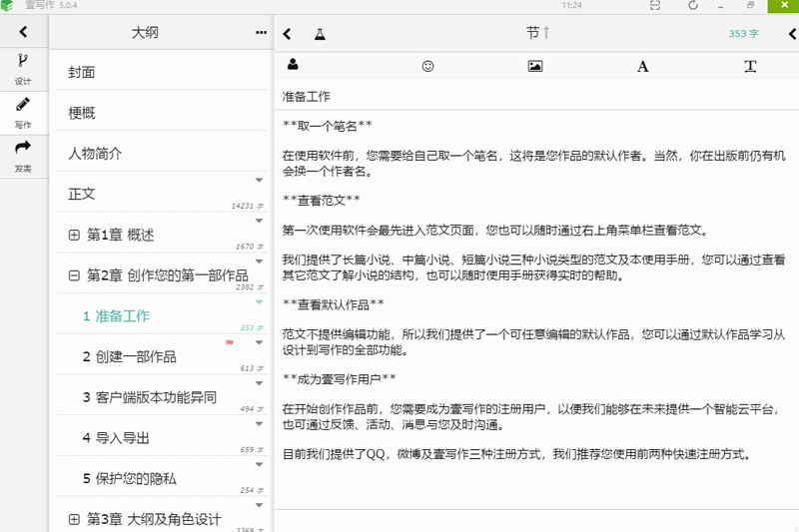
Task: Open dropdown arrow for 第2章 row
Action: click(x=259, y=262)
